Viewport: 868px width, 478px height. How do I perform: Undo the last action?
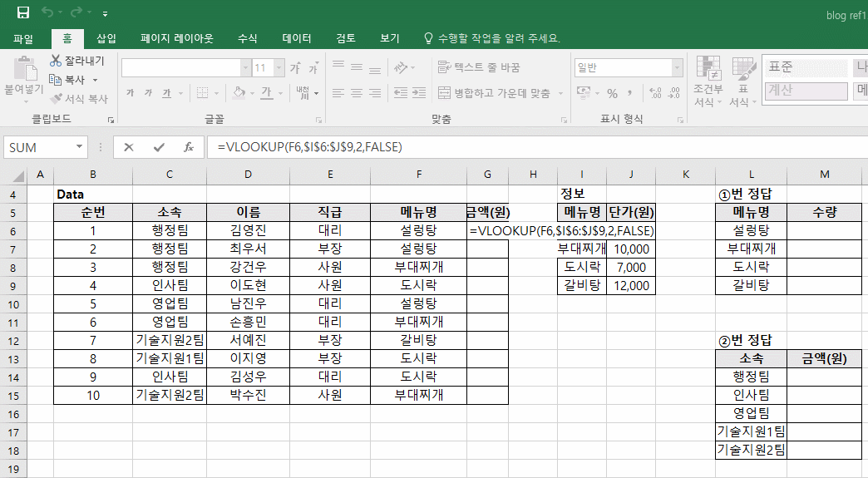coord(48,12)
